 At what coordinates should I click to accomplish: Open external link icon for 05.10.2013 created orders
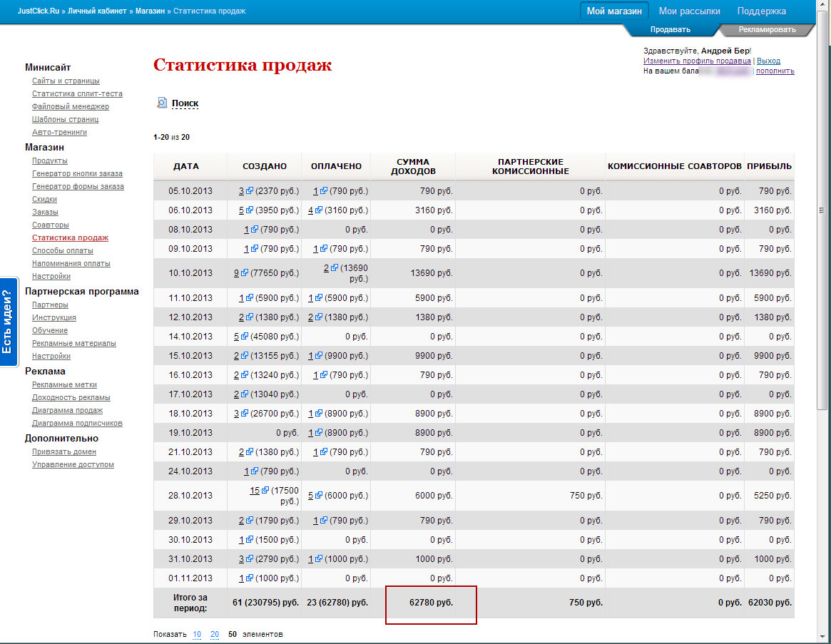250,191
